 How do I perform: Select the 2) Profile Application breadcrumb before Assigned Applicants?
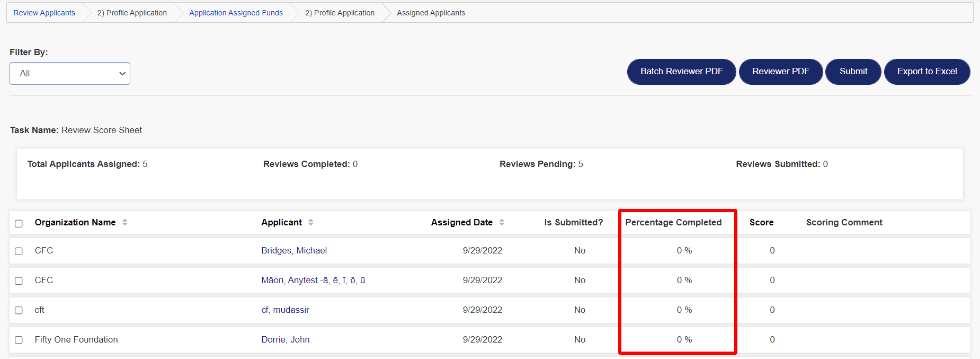click(x=340, y=13)
